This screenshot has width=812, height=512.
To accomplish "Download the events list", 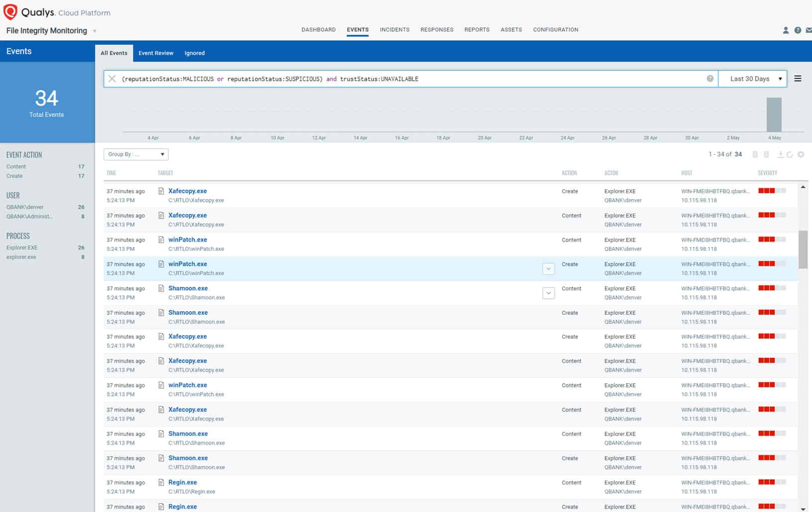I will (x=780, y=154).
